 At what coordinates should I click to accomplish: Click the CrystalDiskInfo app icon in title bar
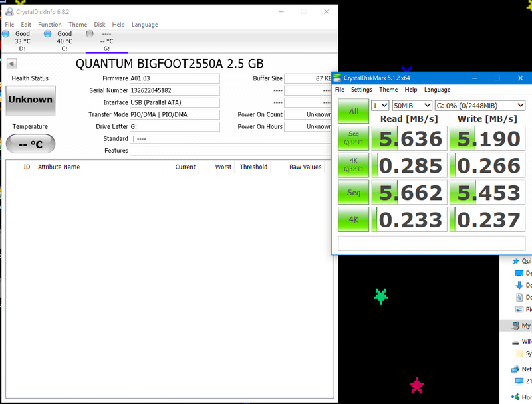coord(9,12)
